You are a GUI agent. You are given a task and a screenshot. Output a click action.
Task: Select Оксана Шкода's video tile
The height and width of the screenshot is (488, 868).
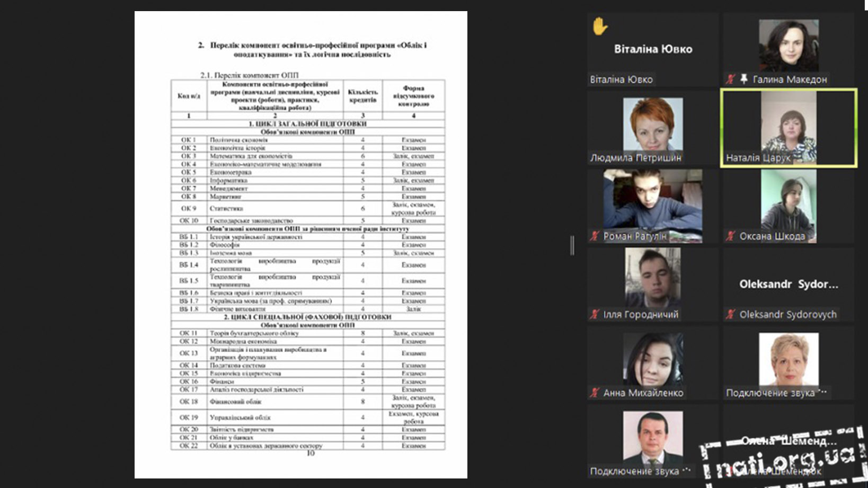pos(789,206)
